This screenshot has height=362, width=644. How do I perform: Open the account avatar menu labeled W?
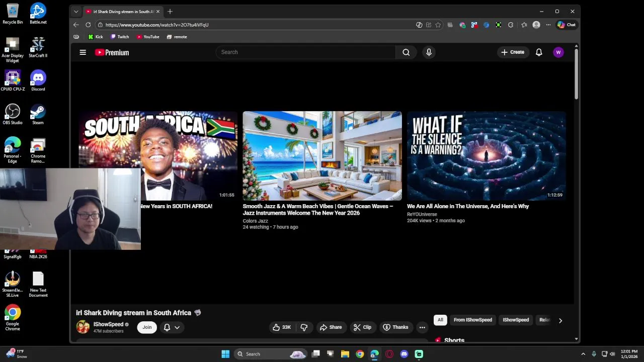558,52
